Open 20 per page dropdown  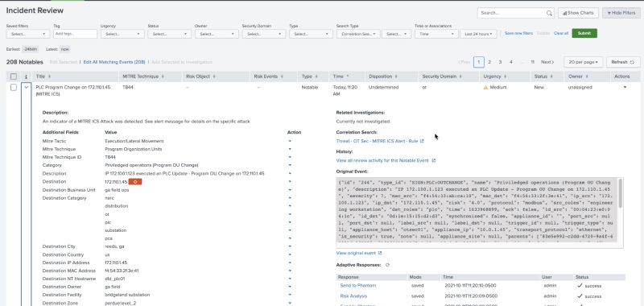click(583, 62)
